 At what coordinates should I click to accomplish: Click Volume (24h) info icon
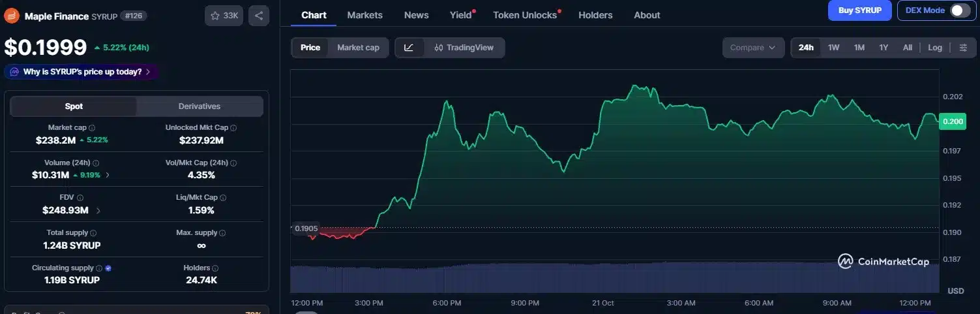(96, 163)
